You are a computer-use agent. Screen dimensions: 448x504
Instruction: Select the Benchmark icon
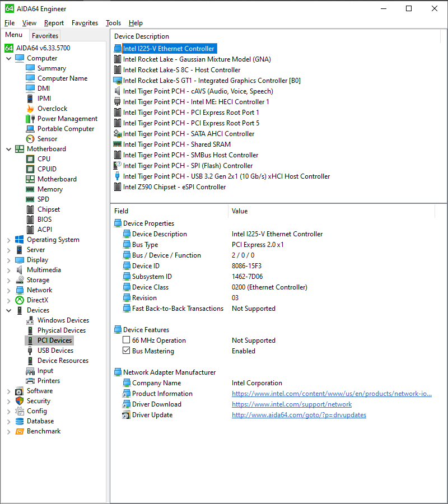click(20, 431)
